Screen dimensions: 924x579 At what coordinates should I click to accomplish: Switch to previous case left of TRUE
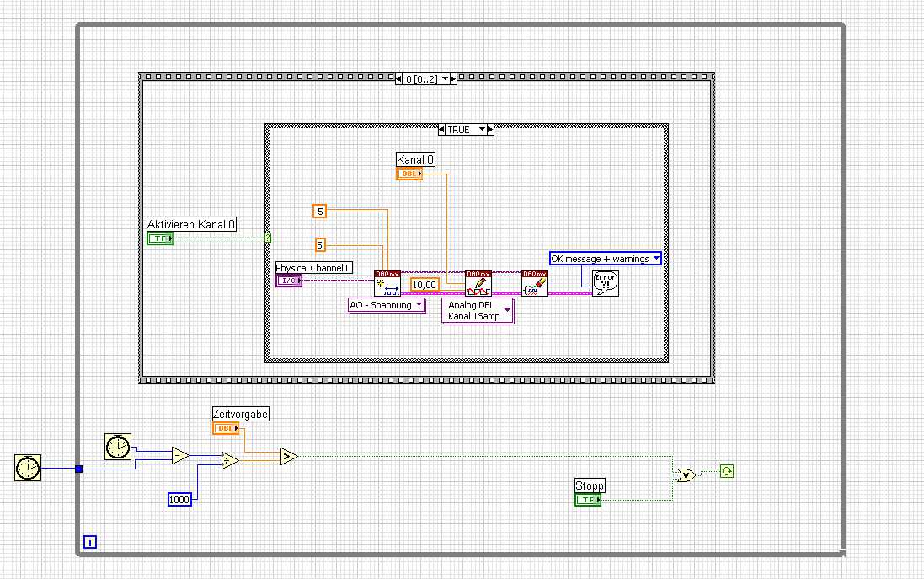click(x=442, y=130)
